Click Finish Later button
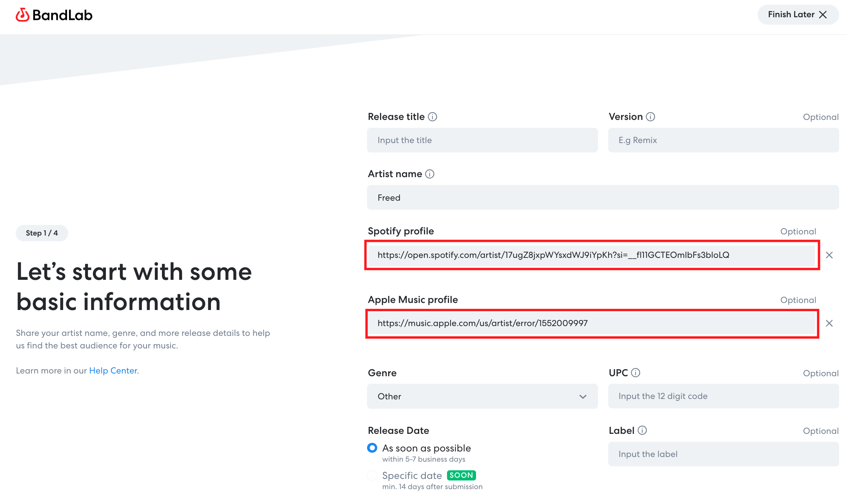The width and height of the screenshot is (847, 504). coord(798,15)
